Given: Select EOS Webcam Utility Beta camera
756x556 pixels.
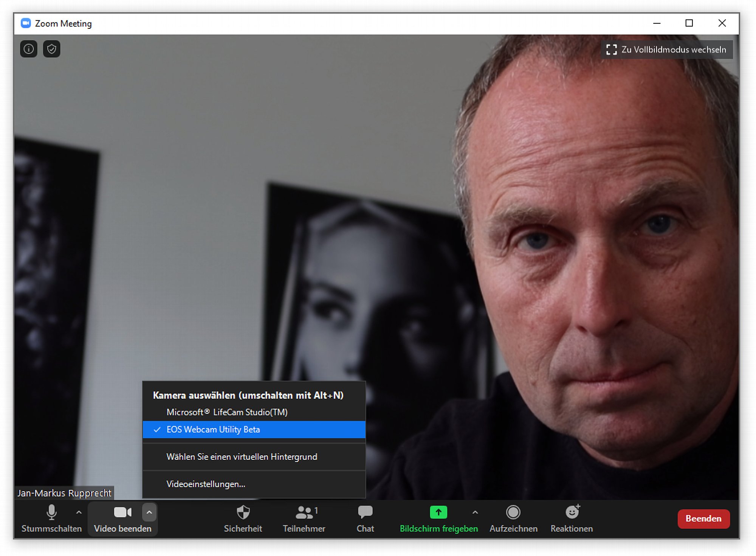Looking at the screenshot, I should pyautogui.click(x=254, y=430).
